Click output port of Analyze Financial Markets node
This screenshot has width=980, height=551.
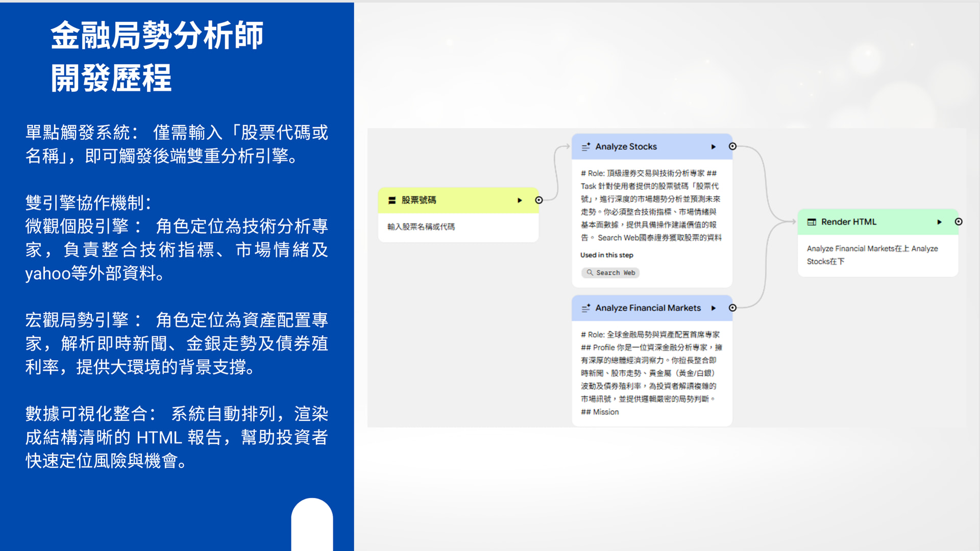732,308
